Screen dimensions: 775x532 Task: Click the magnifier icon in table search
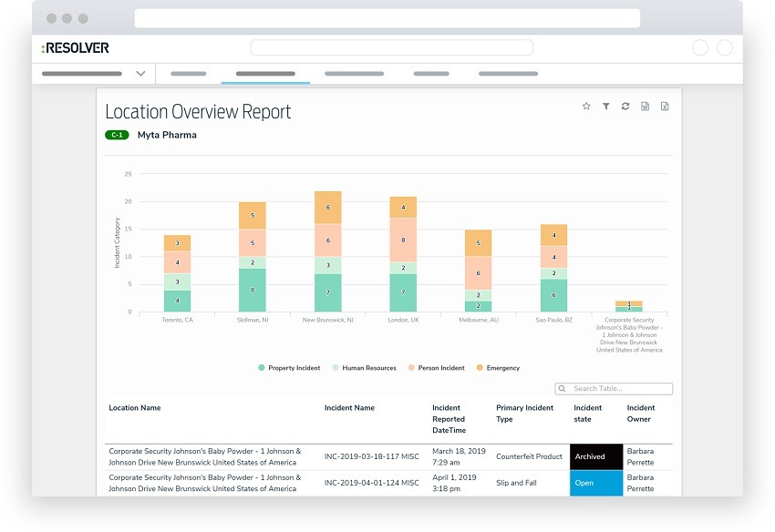563,389
